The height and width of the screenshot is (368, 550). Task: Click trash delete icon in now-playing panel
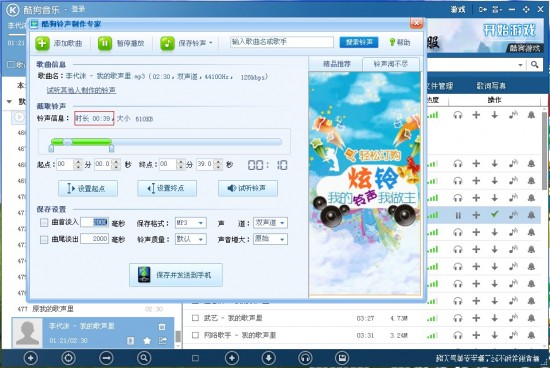tap(162, 327)
